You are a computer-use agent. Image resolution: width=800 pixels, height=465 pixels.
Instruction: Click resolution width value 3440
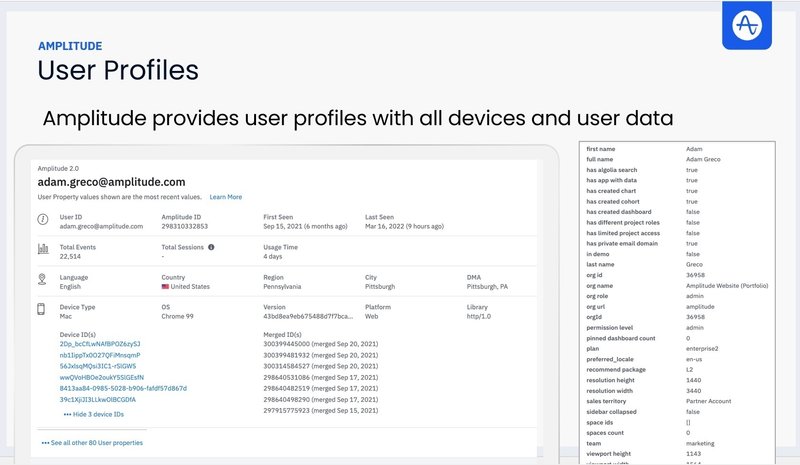click(x=693, y=391)
